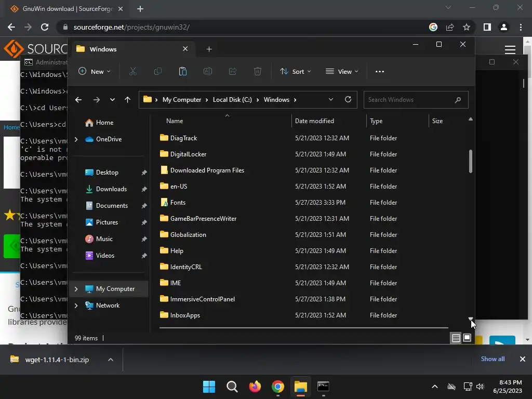Show hidden system tray icons
Image resolution: width=532 pixels, height=399 pixels.
pyautogui.click(x=435, y=387)
